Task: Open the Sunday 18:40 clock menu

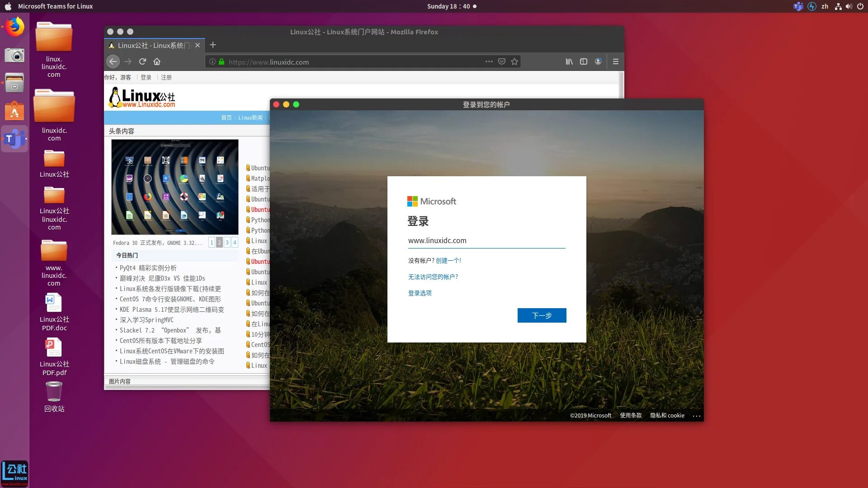Action: click(x=452, y=6)
